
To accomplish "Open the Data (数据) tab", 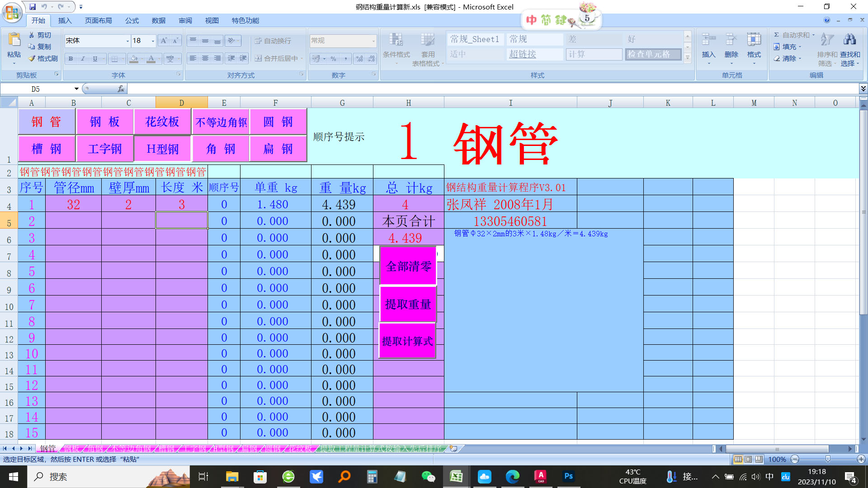I will point(159,21).
